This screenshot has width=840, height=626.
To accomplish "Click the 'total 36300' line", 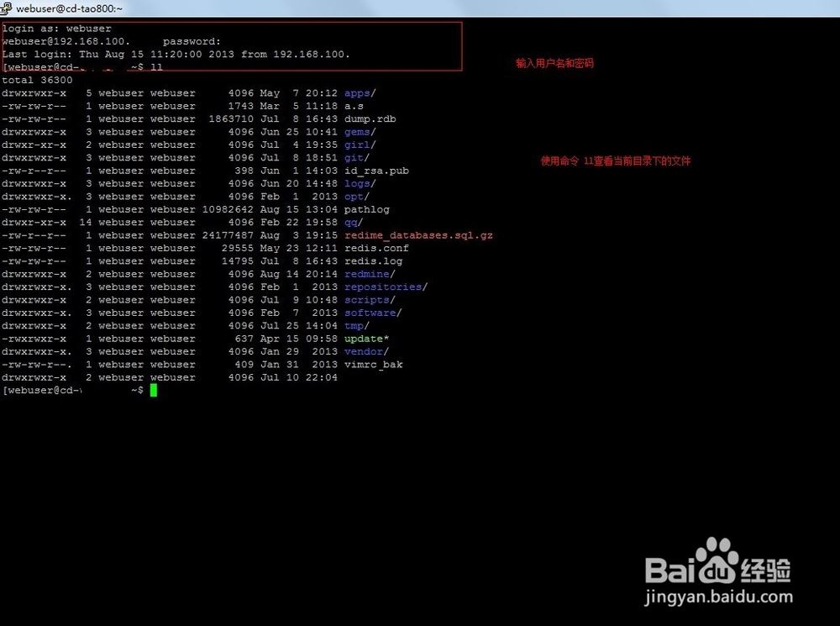I will click(x=37, y=80).
